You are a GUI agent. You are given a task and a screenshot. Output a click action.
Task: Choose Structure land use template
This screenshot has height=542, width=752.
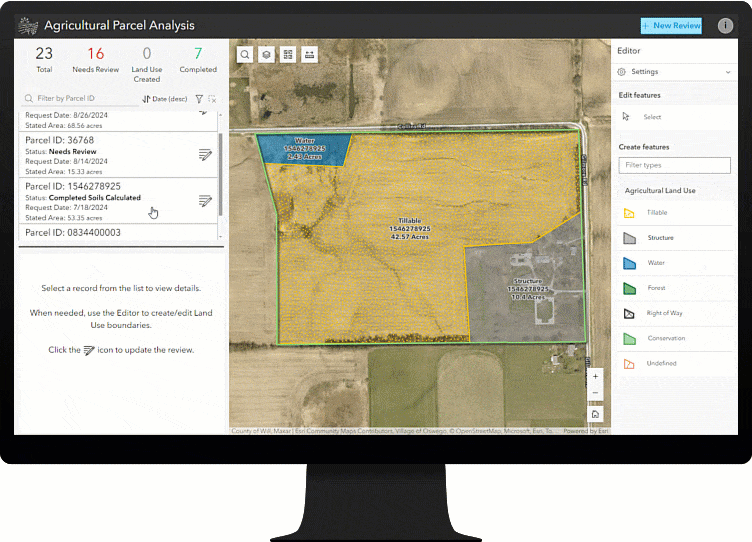(674, 238)
